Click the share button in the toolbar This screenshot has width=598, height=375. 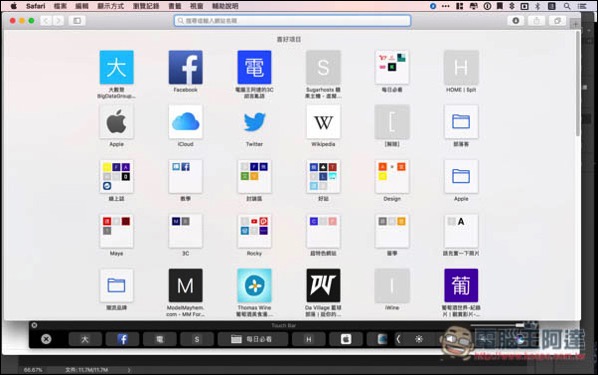click(537, 21)
